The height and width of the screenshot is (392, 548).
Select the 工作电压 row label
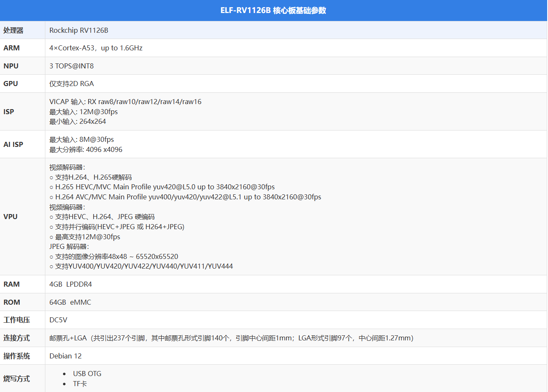[17, 320]
